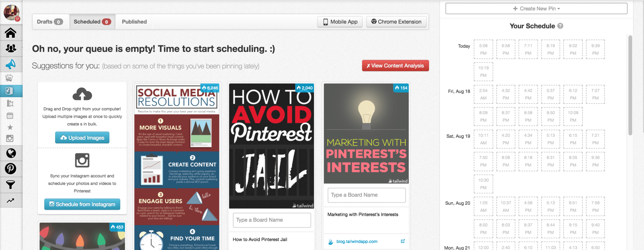Screen dimensions: 644x250
Task: Select Sun, Aug 20 9:40 PM slot
Action: coord(595,229)
